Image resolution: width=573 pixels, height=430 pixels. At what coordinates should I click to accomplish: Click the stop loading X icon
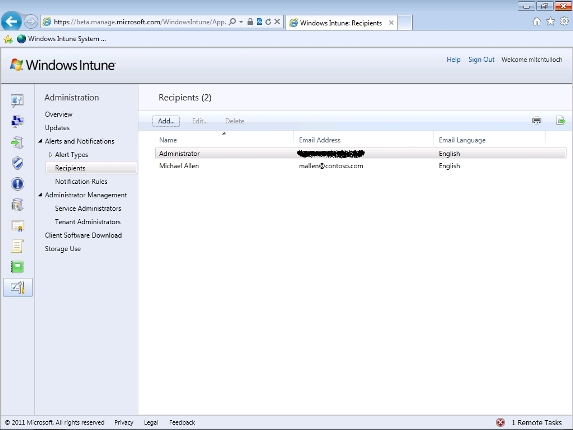pyautogui.click(x=277, y=22)
